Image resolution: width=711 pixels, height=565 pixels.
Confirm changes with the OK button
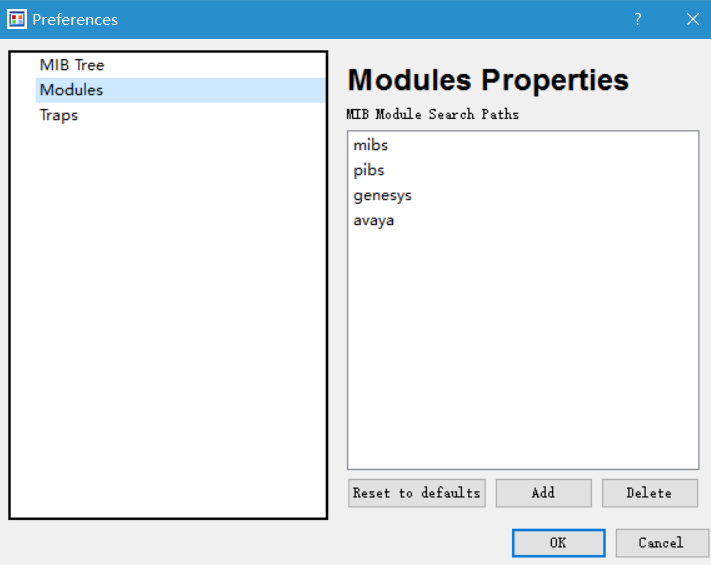click(558, 543)
